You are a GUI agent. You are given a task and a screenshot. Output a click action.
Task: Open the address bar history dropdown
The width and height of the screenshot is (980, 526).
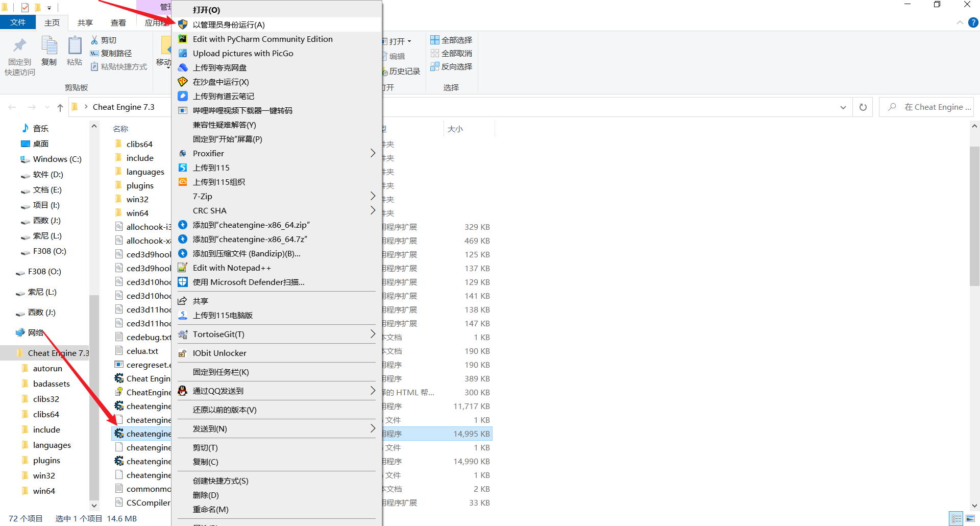coord(843,107)
